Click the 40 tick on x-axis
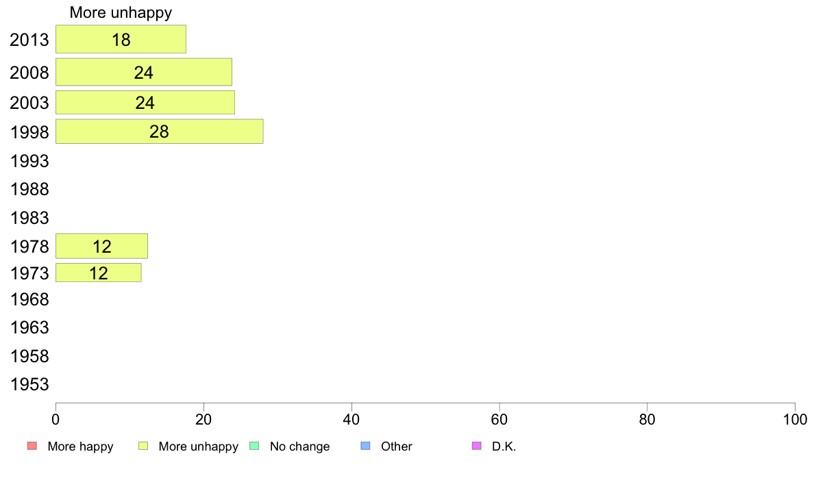 (x=351, y=419)
